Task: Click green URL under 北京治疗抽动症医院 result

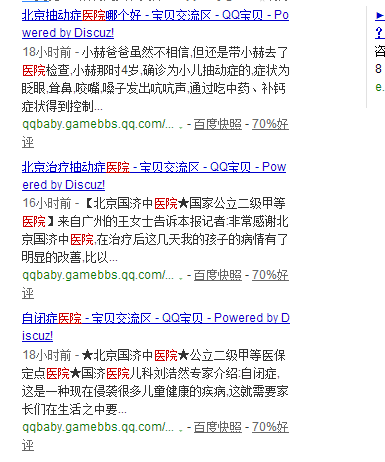Action: pos(98,275)
